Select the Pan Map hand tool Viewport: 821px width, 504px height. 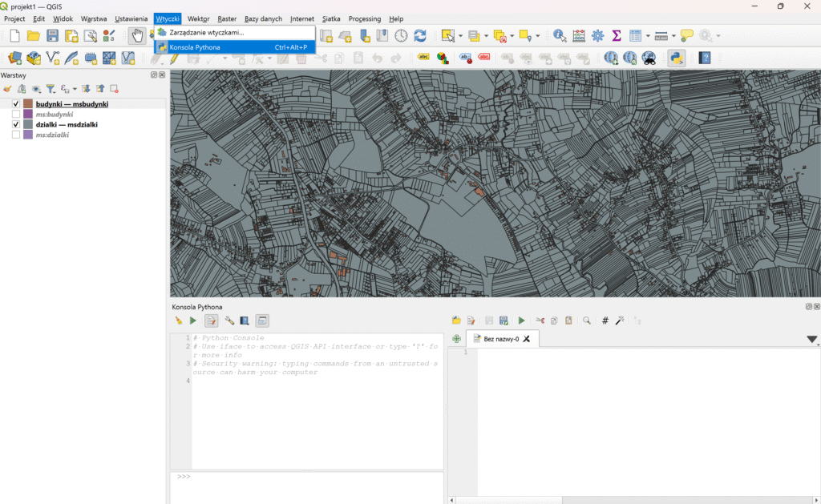click(138, 35)
